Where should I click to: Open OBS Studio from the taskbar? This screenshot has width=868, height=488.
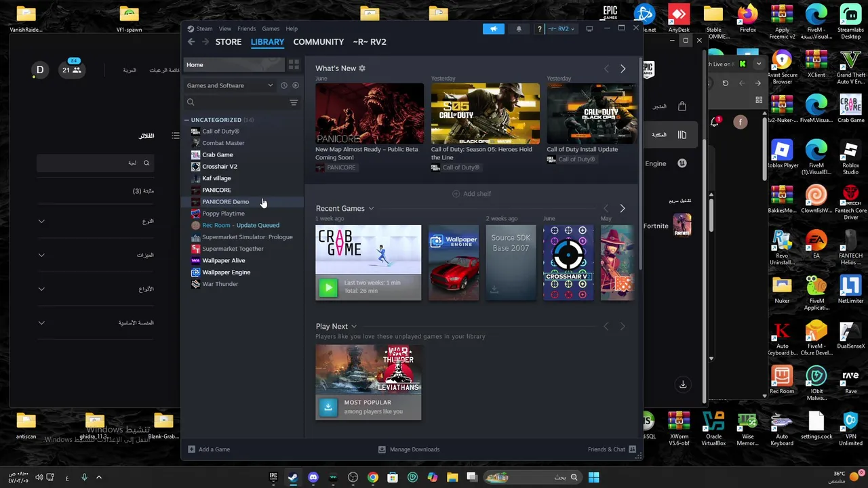point(353,477)
